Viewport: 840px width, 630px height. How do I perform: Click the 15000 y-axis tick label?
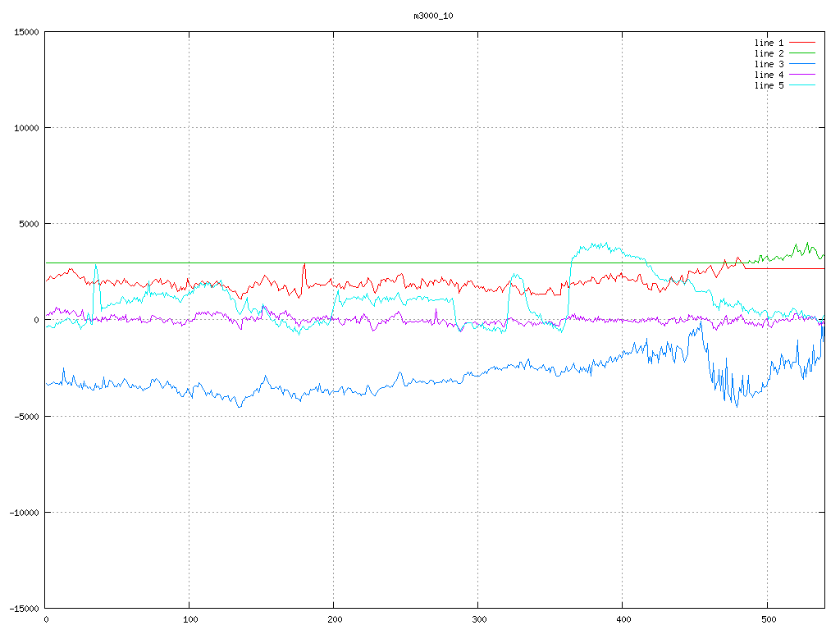pyautogui.click(x=26, y=32)
